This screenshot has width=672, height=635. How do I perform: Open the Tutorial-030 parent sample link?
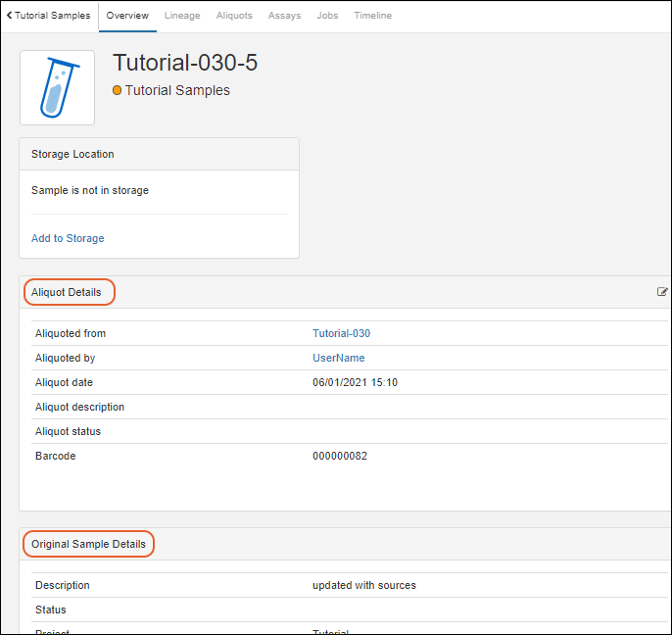[341, 333]
